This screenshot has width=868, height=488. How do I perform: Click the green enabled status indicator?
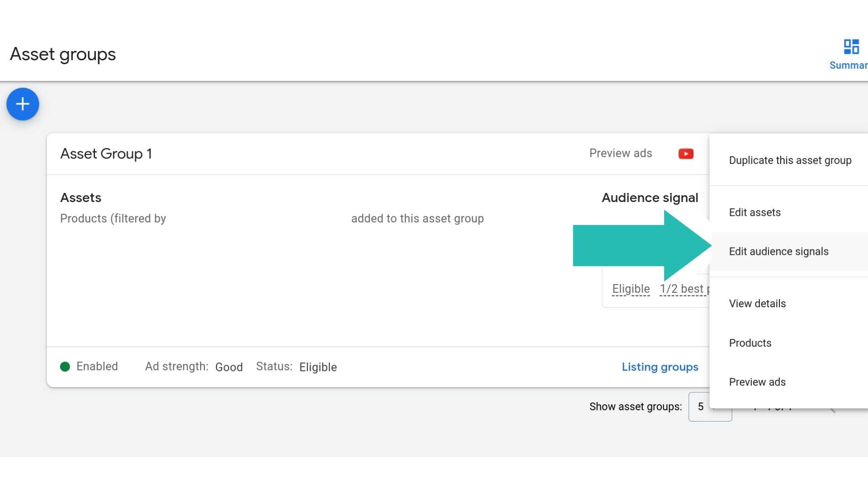pos(65,366)
